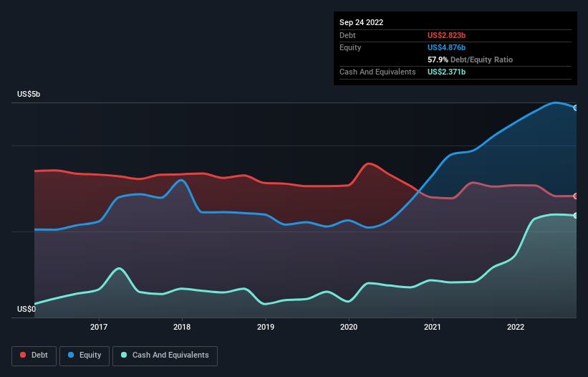Select the 2018 x-axis label
This screenshot has height=377, width=588.
click(x=182, y=327)
